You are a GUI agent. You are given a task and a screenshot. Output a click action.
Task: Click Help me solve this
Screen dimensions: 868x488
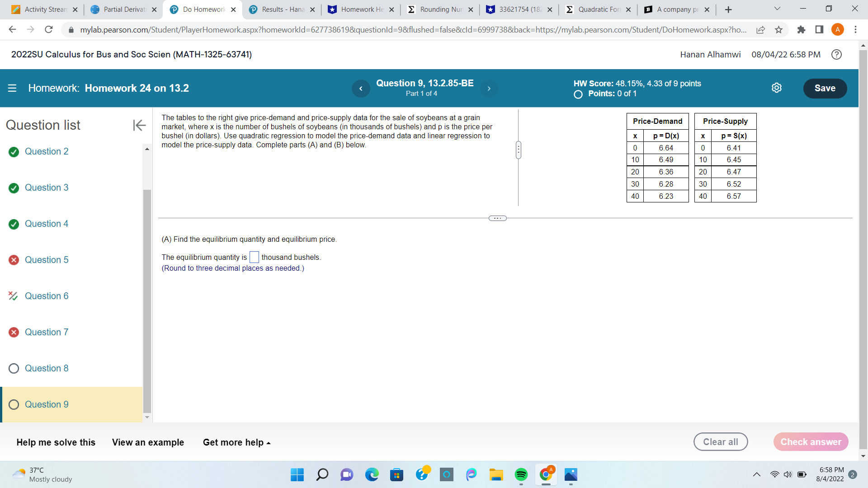coord(56,442)
